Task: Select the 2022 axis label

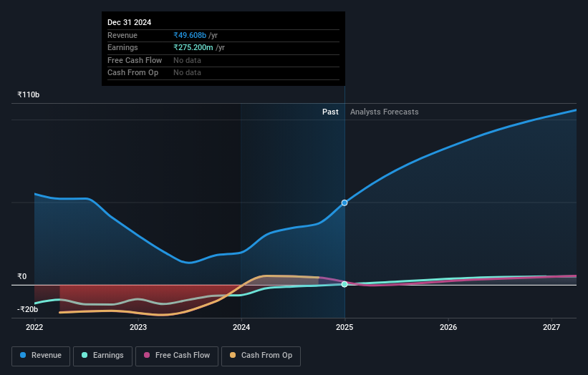Action: (x=34, y=327)
